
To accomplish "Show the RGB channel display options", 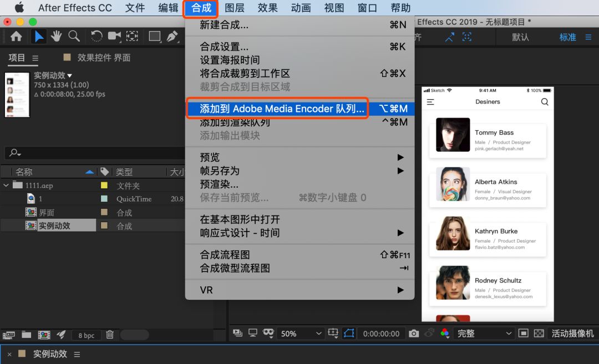I will click(444, 333).
